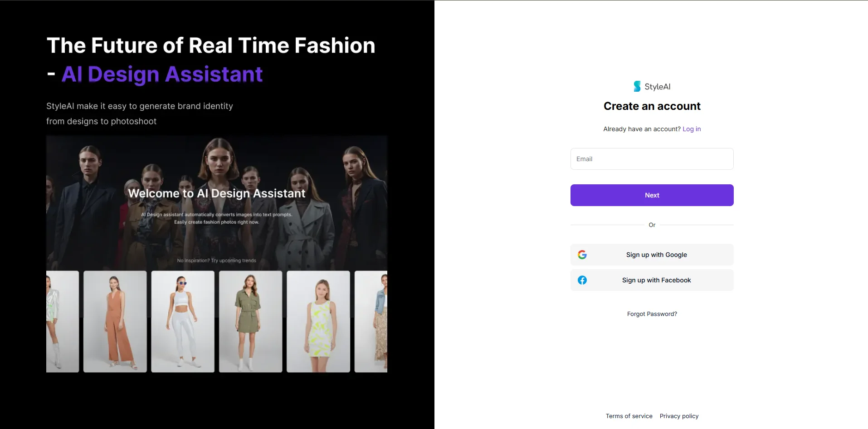The height and width of the screenshot is (429, 868).
Task: Click the StyleAI logo icon
Action: [637, 86]
